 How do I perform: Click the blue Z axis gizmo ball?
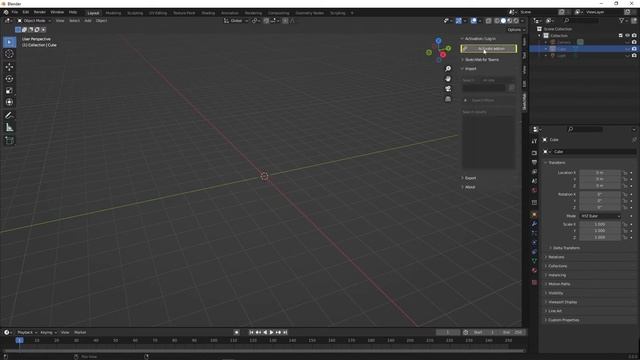[x=438, y=41]
